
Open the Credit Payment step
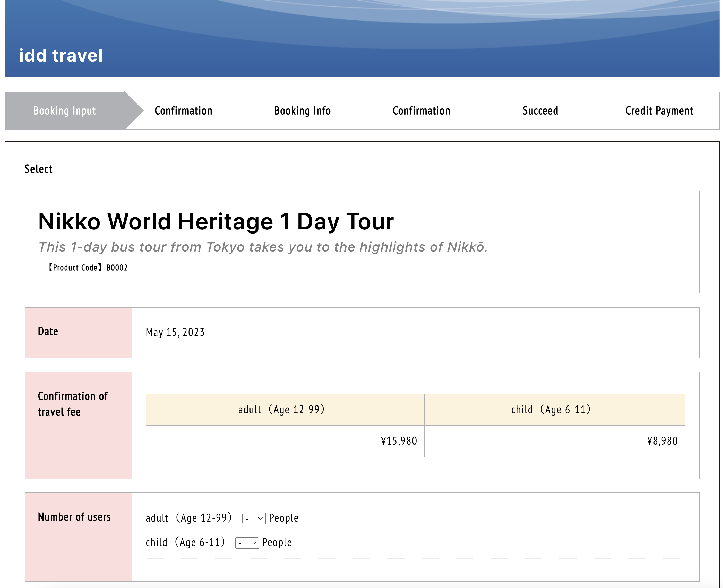click(x=659, y=111)
